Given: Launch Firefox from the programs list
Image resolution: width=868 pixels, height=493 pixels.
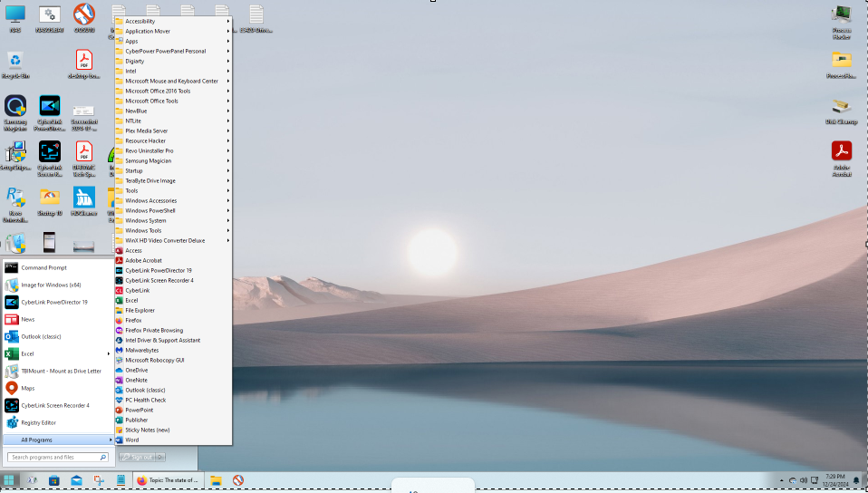Looking at the screenshot, I should pyautogui.click(x=173, y=320).
